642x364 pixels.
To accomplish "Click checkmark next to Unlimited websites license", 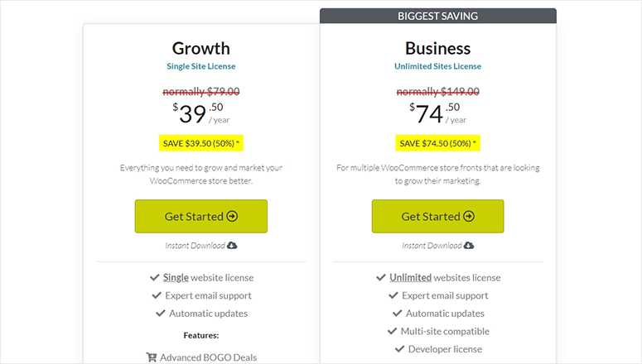I will pyautogui.click(x=381, y=277).
